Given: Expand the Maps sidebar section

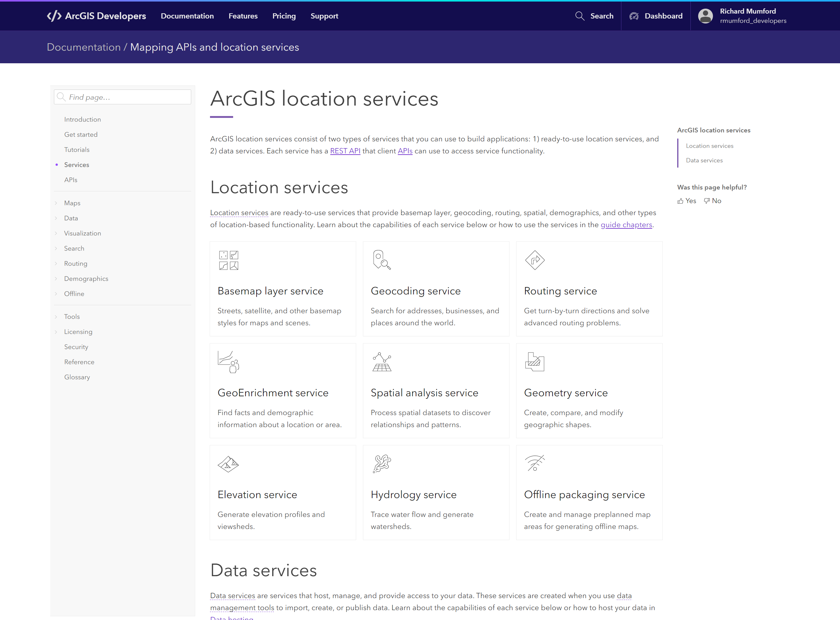Looking at the screenshot, I should [x=56, y=203].
